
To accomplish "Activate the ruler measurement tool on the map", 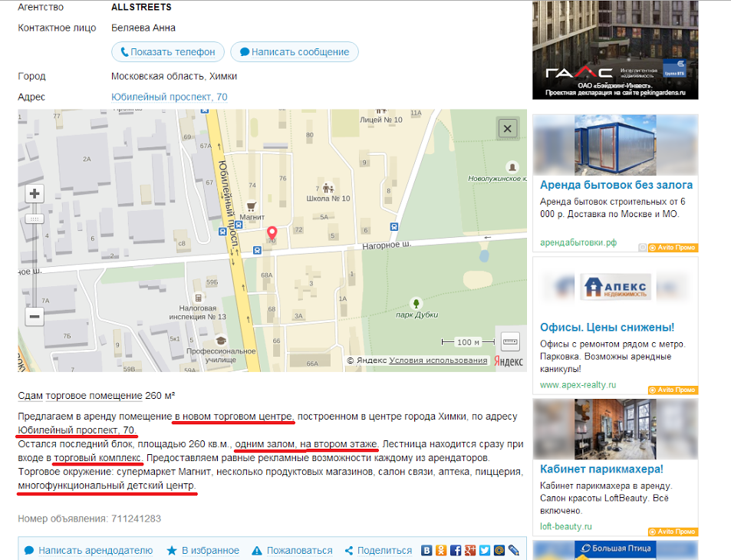I will click(x=510, y=342).
